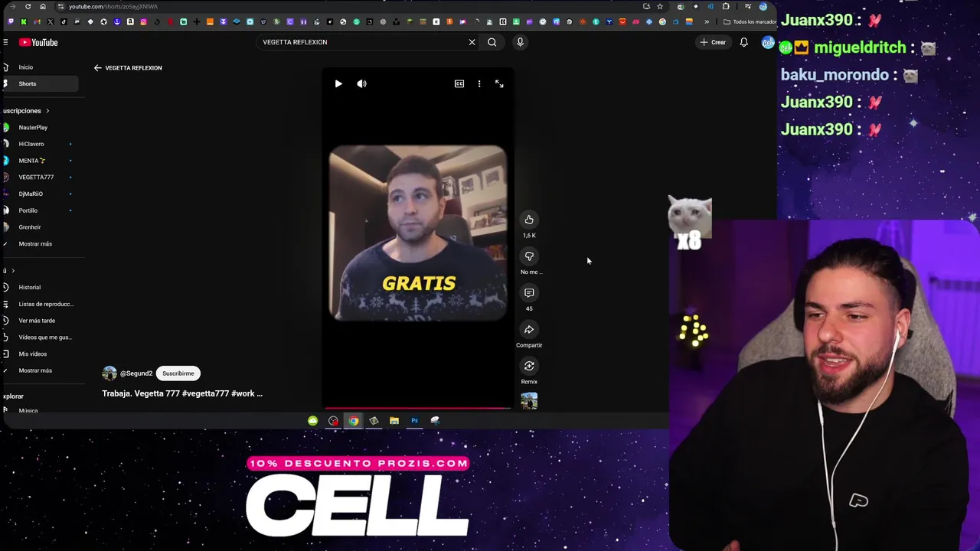Open Chrome extensions puzzle icon
The height and width of the screenshot is (551, 980).
726,6
